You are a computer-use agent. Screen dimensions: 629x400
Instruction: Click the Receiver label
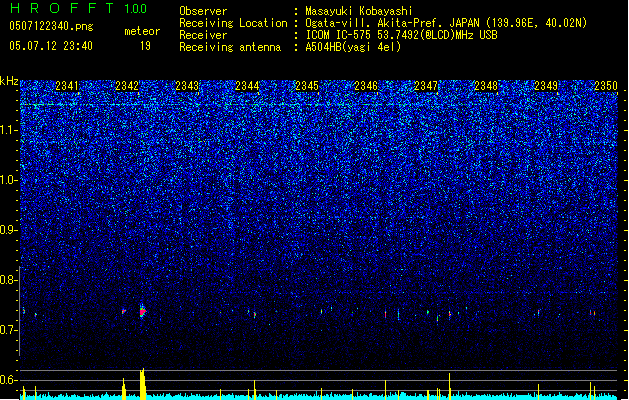(x=203, y=35)
